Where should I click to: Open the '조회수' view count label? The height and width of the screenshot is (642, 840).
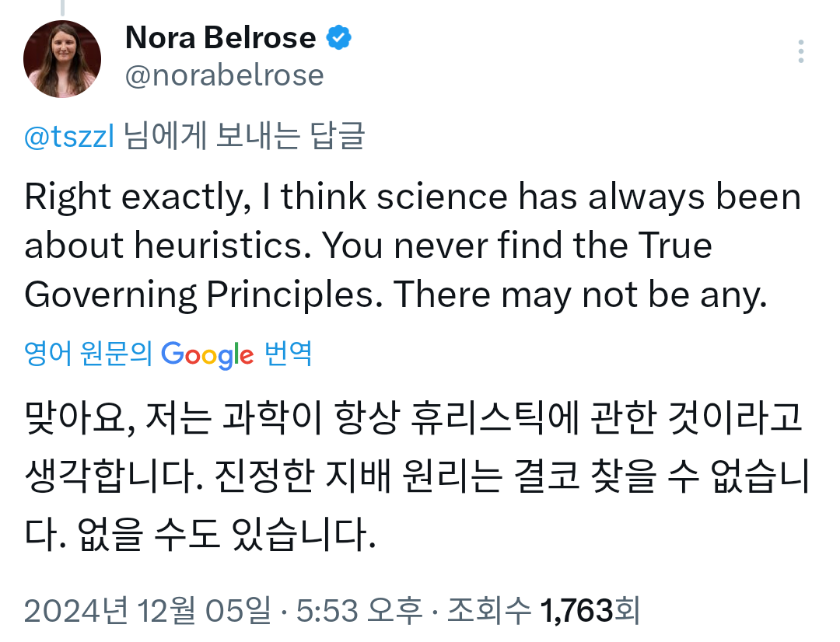(x=488, y=610)
